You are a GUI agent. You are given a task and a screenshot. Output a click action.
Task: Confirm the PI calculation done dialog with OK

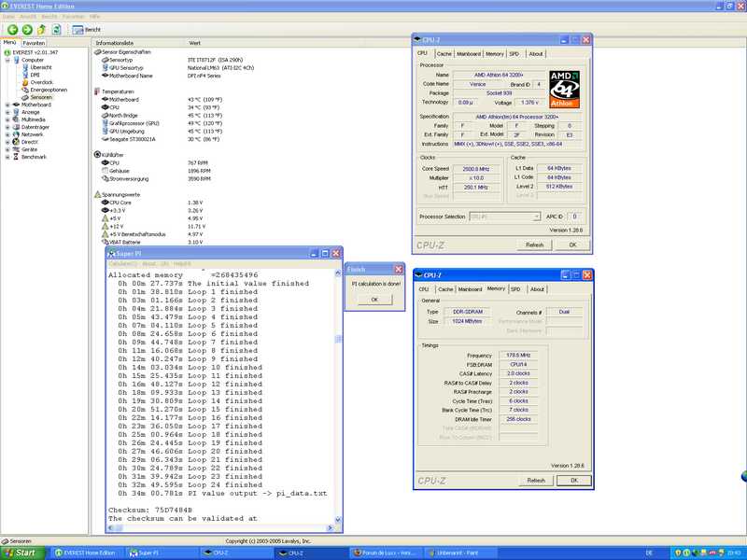click(x=374, y=300)
